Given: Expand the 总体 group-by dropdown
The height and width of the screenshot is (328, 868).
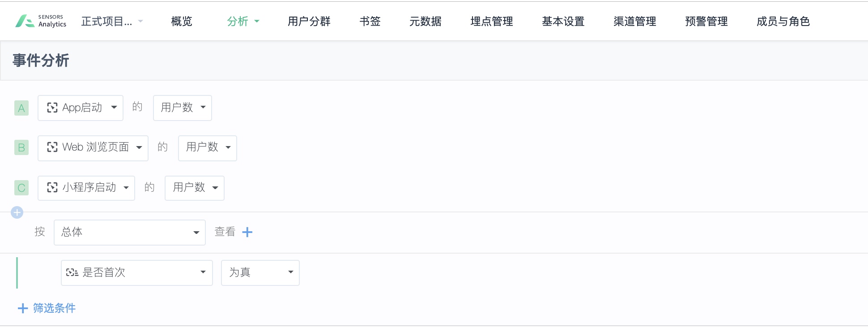Looking at the screenshot, I should pos(130,233).
